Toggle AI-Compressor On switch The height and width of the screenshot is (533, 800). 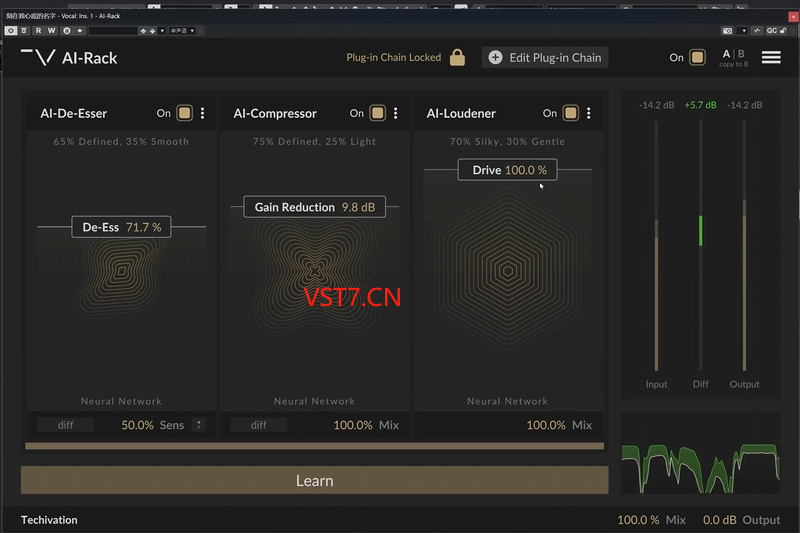pos(378,113)
